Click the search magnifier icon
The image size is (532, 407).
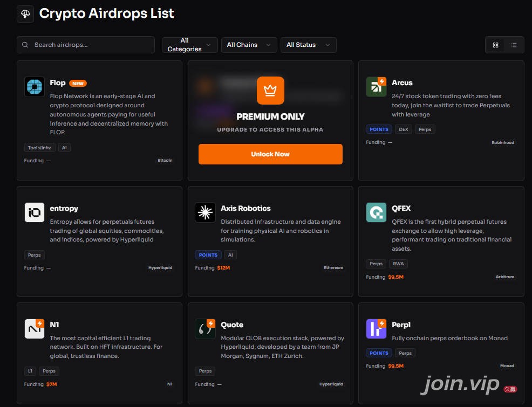pyautogui.click(x=25, y=45)
